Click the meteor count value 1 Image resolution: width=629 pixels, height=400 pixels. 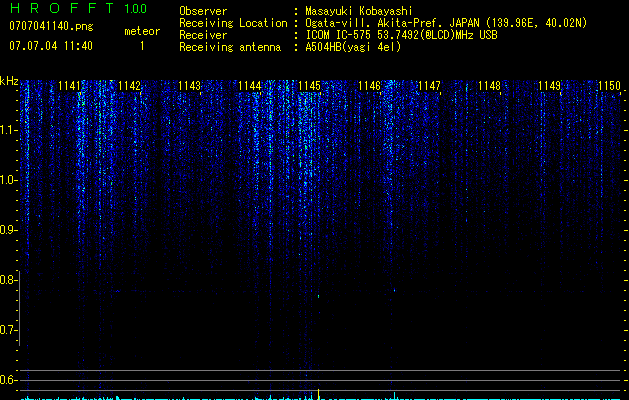coord(142,47)
